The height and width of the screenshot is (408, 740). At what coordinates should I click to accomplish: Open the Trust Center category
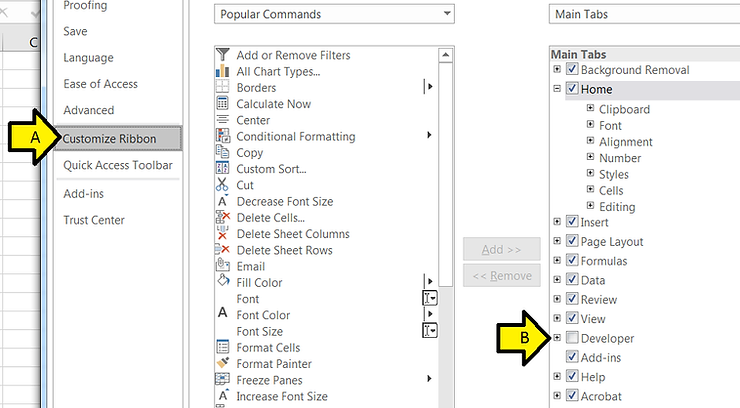pos(94,220)
